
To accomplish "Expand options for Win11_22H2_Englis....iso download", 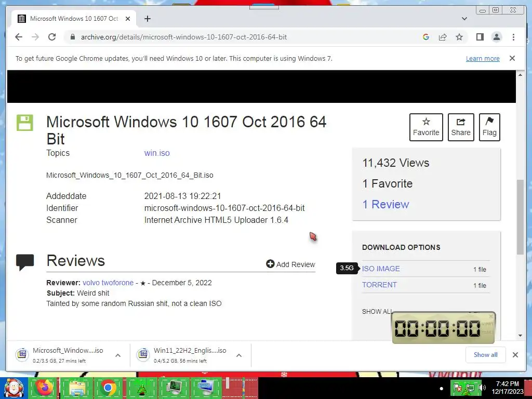I will [239, 355].
